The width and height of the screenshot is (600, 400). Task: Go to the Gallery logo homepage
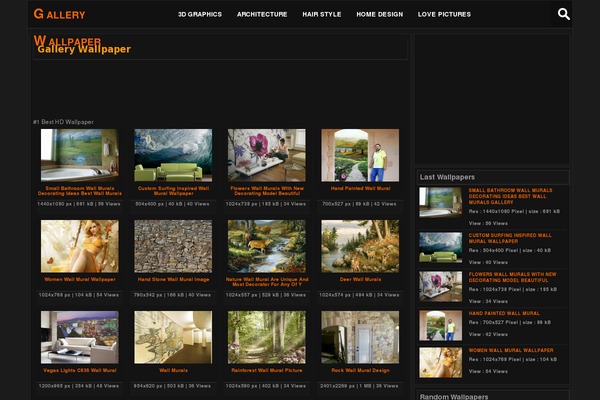click(59, 14)
